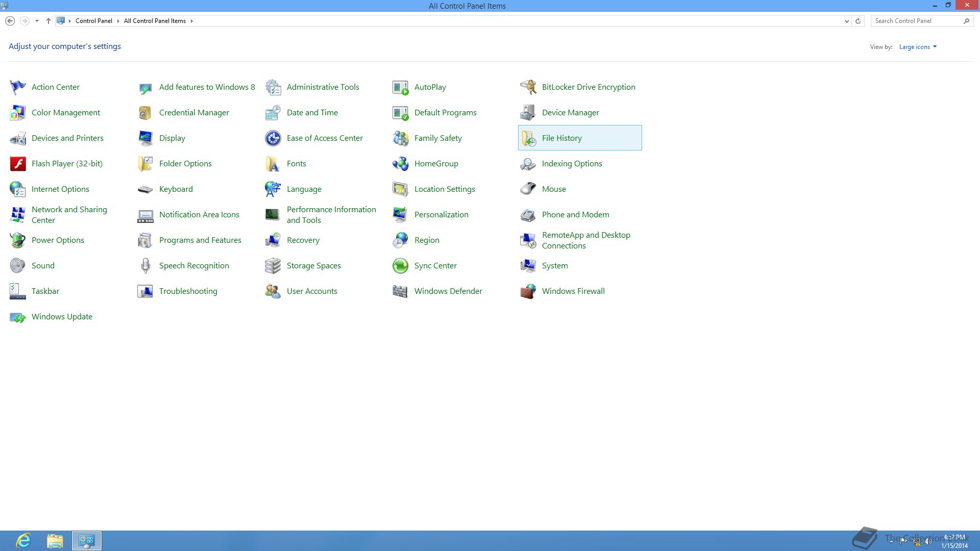Click the AutoPlay icon
This screenshot has width=980, height=551.
click(401, 87)
